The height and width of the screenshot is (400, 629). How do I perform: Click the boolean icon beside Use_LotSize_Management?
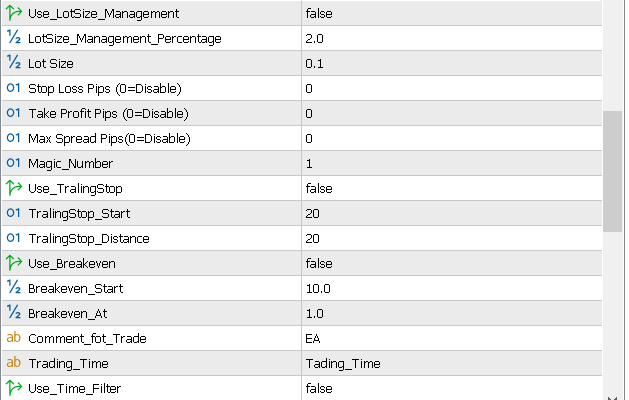pos(14,14)
